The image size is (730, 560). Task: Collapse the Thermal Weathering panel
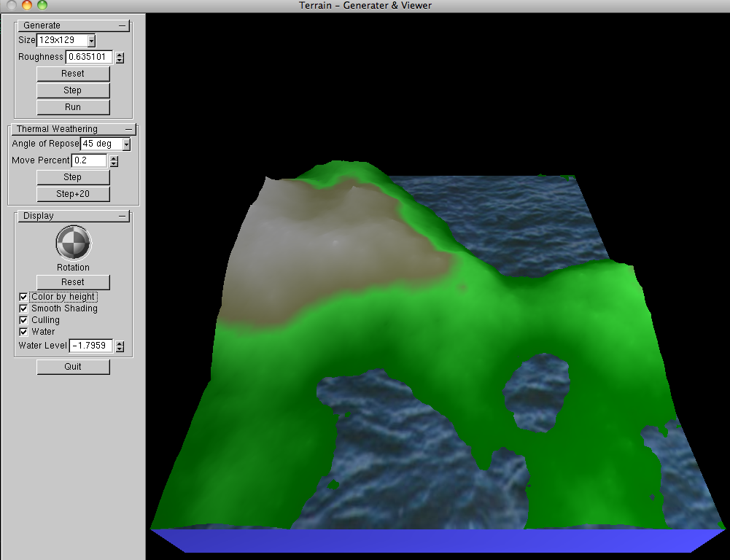pos(129,129)
